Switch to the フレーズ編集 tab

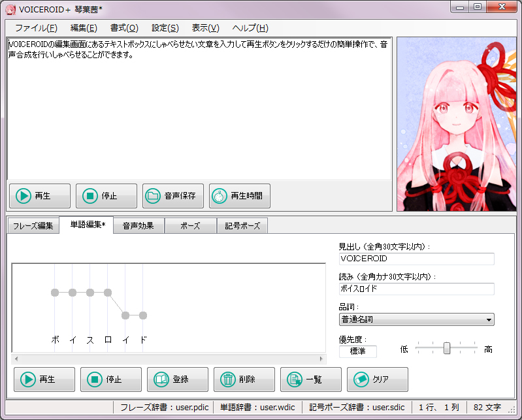tap(33, 226)
